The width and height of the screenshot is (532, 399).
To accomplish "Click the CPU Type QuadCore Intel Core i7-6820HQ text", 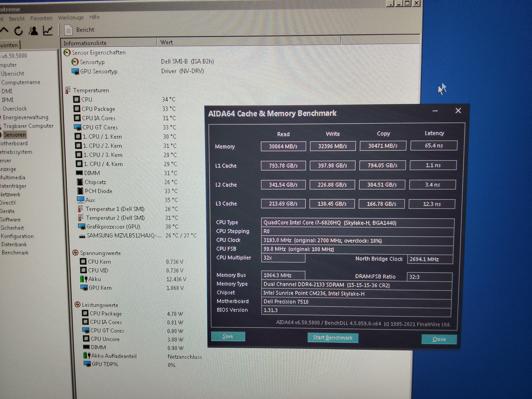I will click(x=330, y=223).
